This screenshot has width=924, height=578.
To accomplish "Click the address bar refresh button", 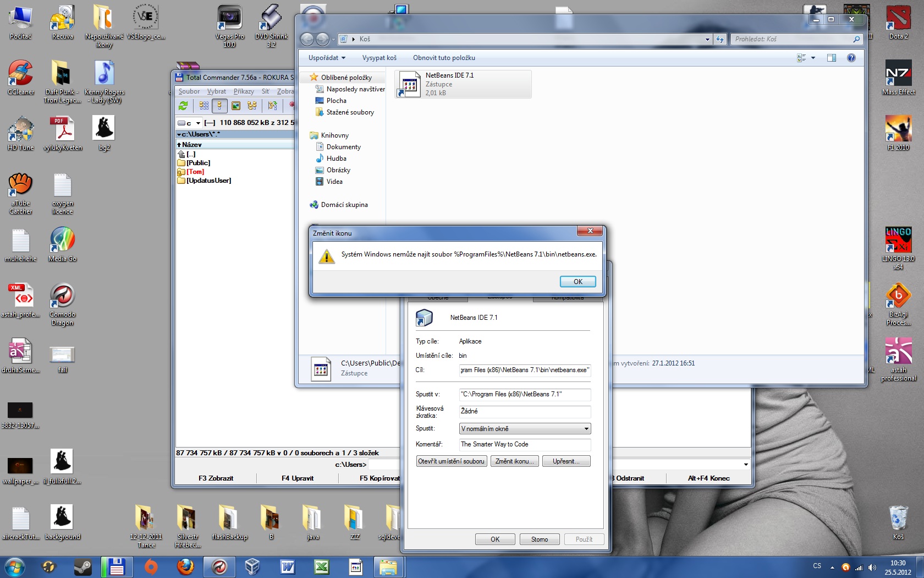I will tap(720, 39).
